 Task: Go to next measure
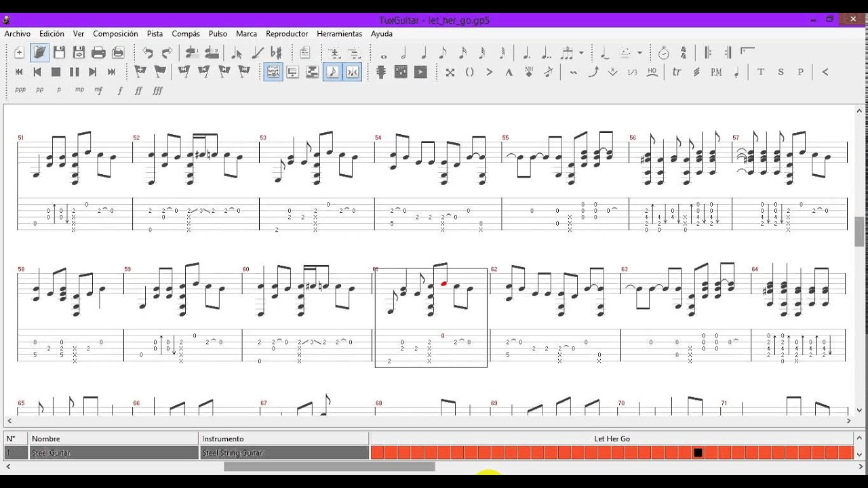pos(93,72)
